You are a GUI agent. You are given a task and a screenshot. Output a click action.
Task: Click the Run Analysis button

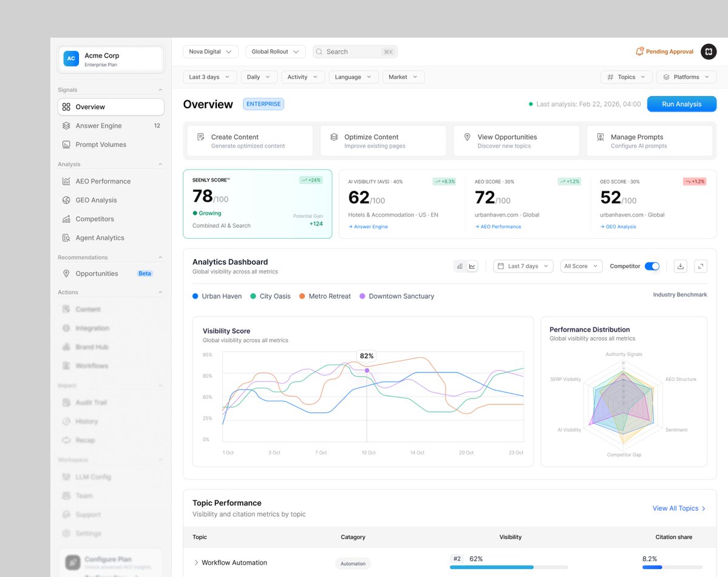(x=682, y=104)
